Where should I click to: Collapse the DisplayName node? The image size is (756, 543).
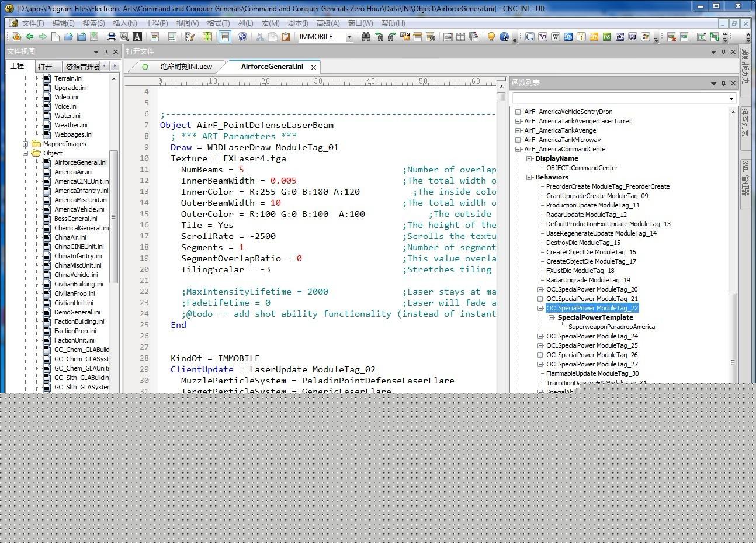pos(529,158)
